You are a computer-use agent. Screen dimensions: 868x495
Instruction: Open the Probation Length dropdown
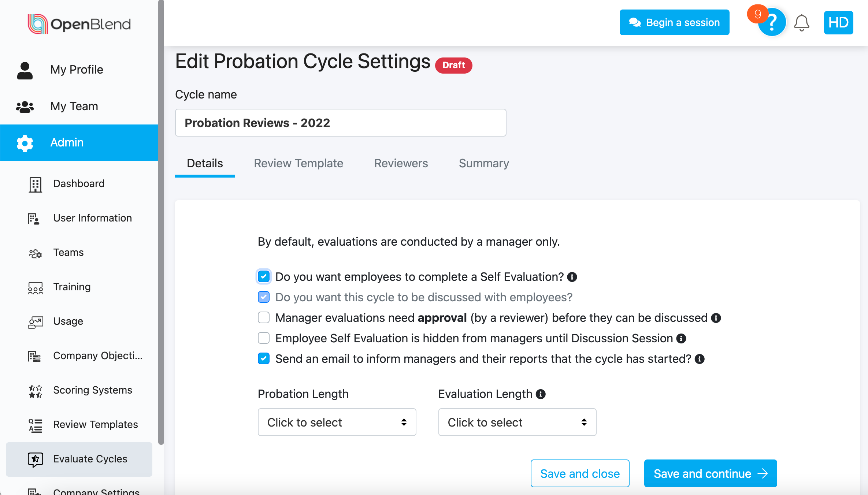coord(337,422)
